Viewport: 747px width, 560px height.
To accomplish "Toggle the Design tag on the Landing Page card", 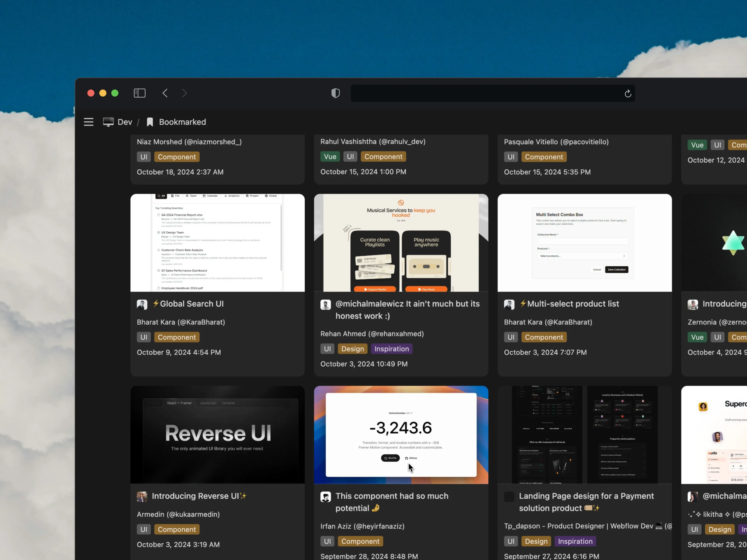I will click(x=536, y=541).
